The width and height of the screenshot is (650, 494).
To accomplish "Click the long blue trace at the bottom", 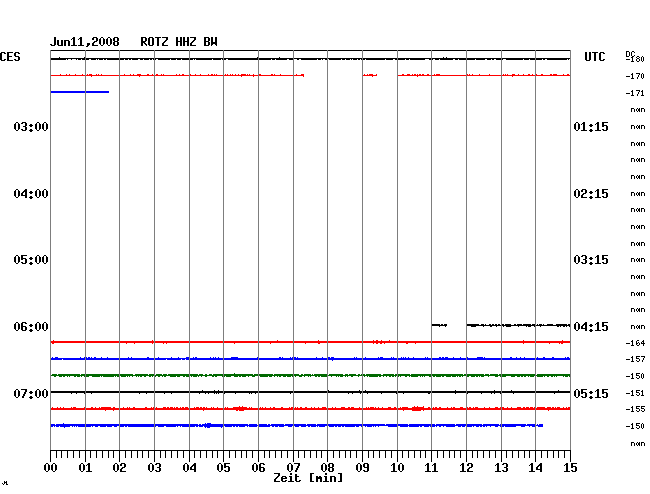I will point(297,425).
